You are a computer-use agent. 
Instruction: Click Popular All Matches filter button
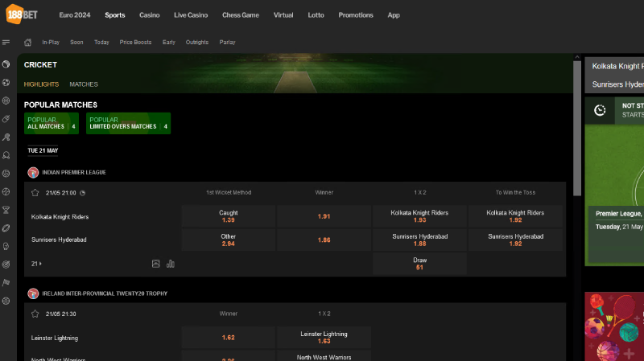52,123
